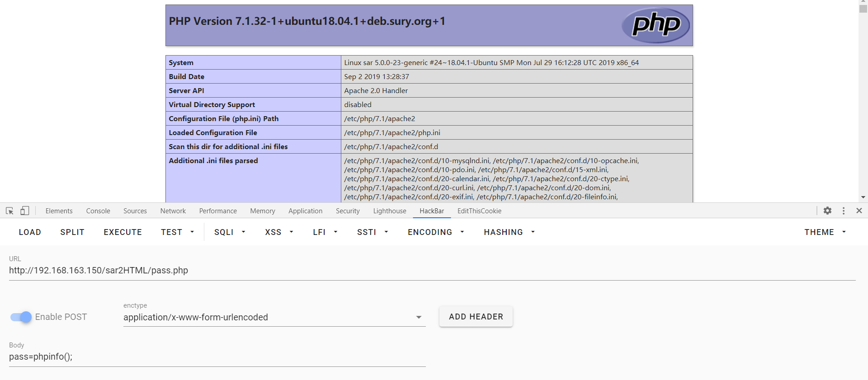Click the ADD HEADER button
This screenshot has height=380, width=868.
[x=476, y=317]
